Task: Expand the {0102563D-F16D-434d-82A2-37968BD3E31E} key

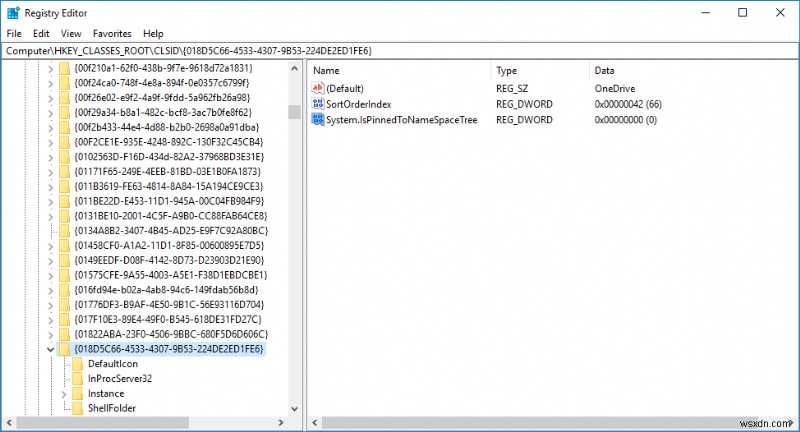Action: click(50, 157)
